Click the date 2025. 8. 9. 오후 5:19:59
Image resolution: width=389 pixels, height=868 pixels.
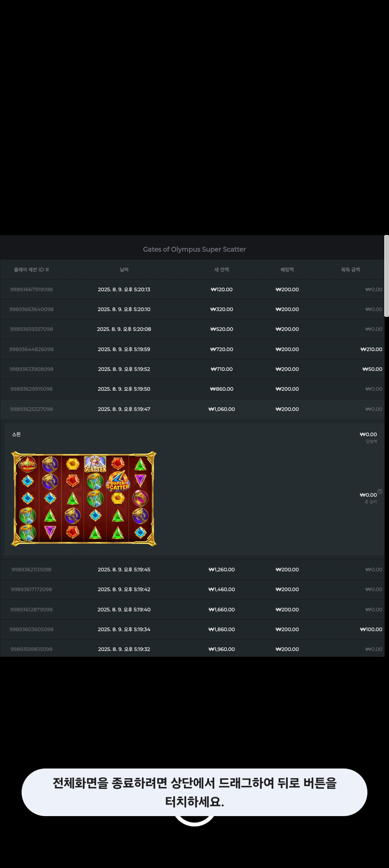(x=124, y=349)
